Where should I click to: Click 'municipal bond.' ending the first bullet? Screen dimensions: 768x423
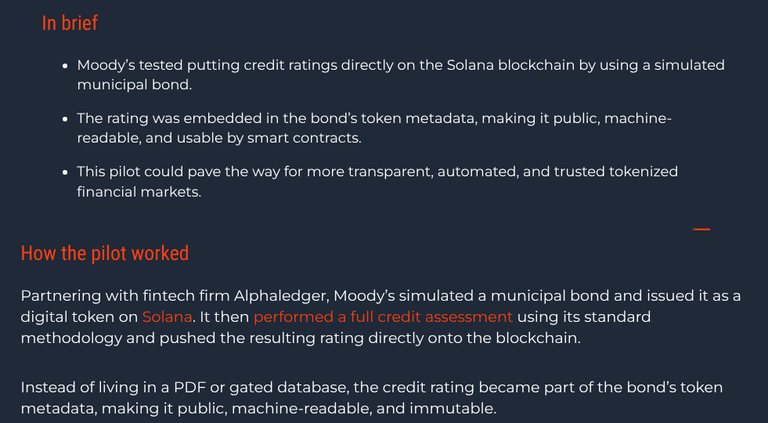click(x=134, y=85)
